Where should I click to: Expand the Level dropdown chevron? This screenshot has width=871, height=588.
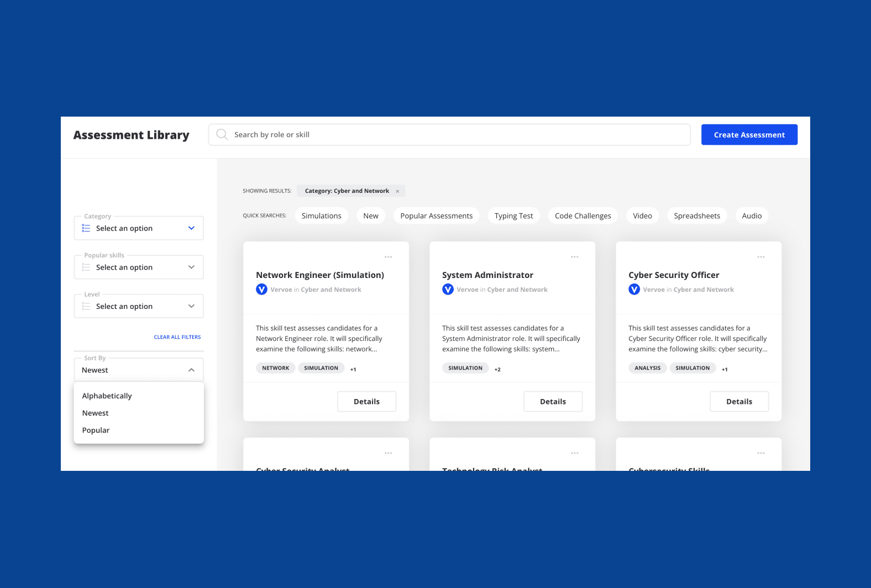(191, 306)
